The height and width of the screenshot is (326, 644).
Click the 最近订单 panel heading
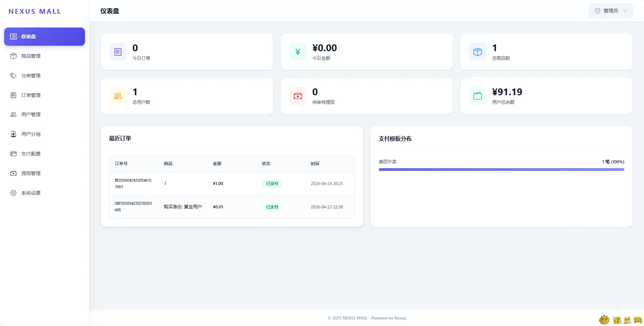120,138
